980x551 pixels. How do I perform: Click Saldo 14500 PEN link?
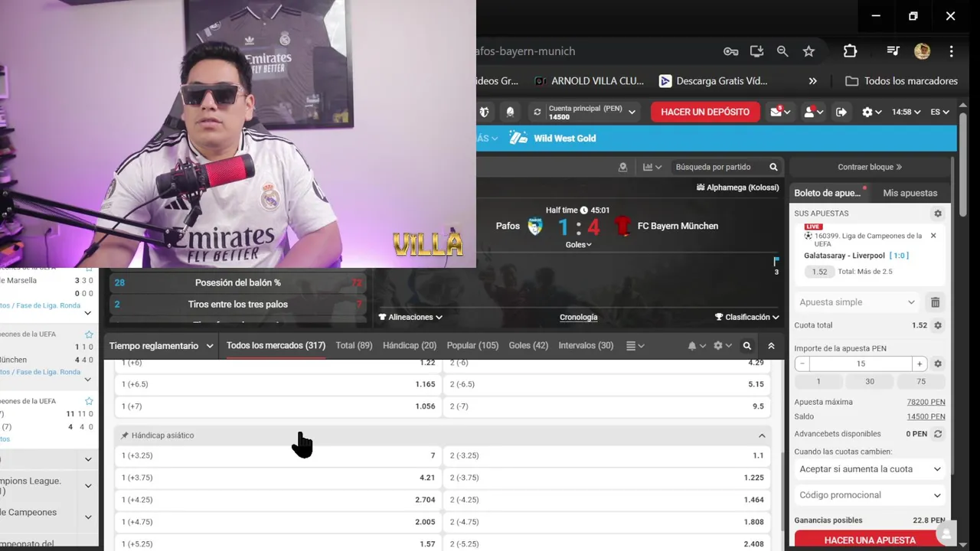pos(926,417)
